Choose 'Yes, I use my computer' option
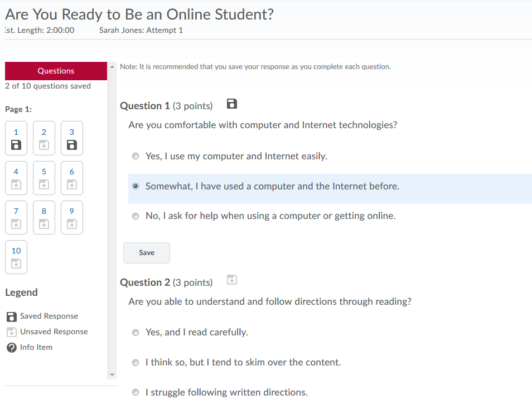The image size is (532, 405). (x=136, y=157)
